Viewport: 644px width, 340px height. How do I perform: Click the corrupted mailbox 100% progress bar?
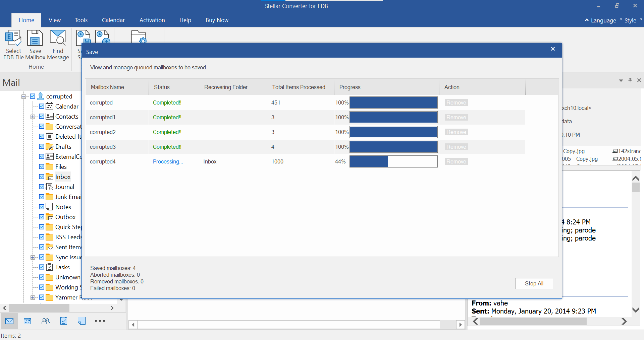(x=393, y=103)
